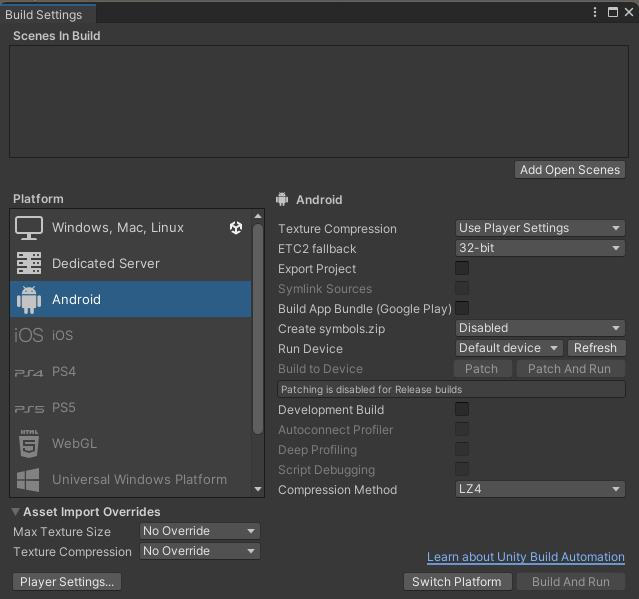Click the Android robot icon in platform list
This screenshot has width=639, height=599.
point(29,300)
